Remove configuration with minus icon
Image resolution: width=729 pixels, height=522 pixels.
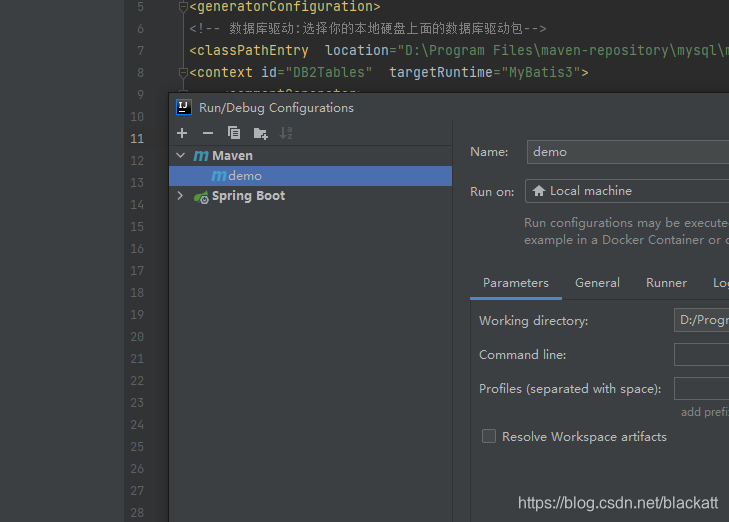tap(208, 133)
